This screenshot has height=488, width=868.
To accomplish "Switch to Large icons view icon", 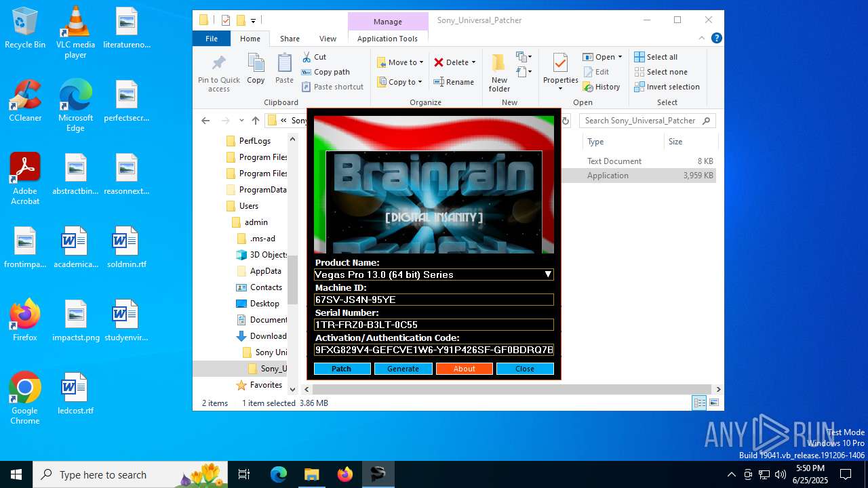I will tap(713, 403).
